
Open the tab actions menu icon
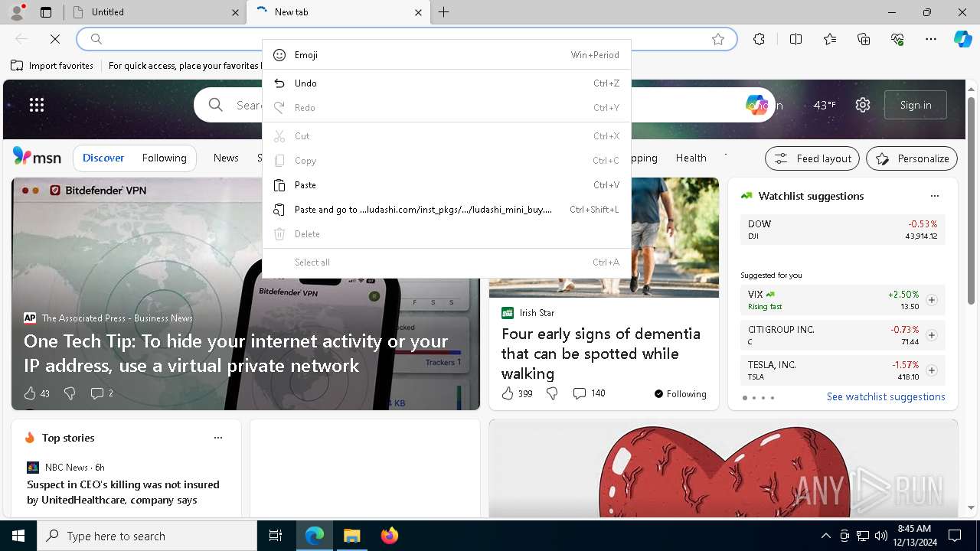(x=46, y=12)
